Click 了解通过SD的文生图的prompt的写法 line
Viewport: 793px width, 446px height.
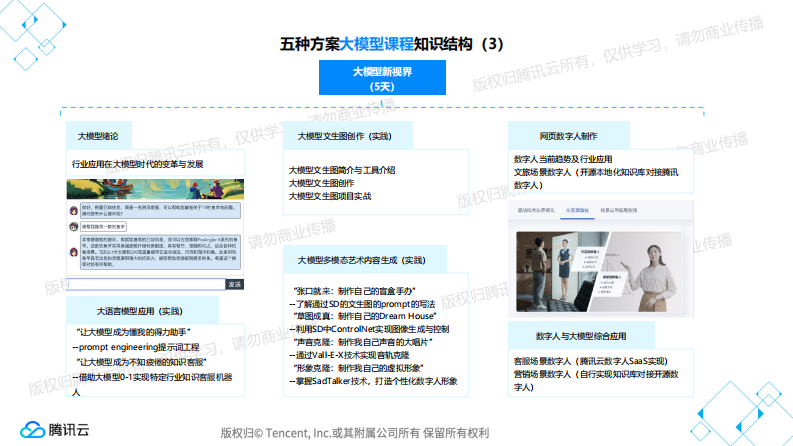pyautogui.click(x=362, y=304)
